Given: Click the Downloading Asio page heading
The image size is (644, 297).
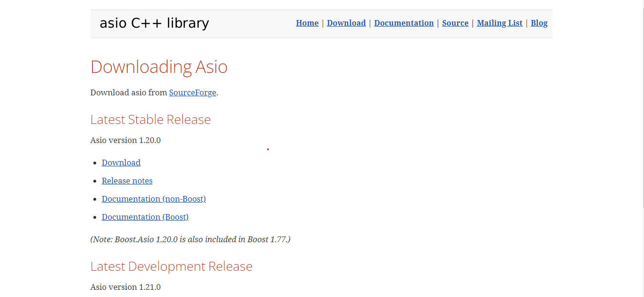Looking at the screenshot, I should [159, 67].
